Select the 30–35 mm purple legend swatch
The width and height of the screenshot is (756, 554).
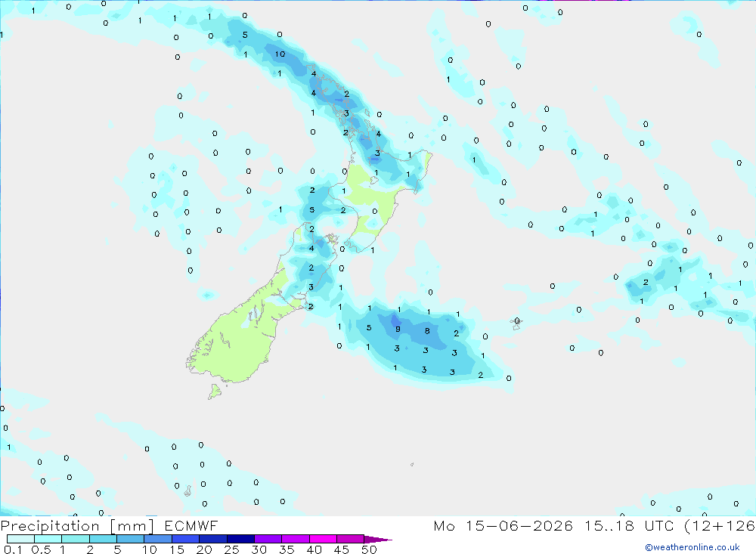tap(268, 539)
